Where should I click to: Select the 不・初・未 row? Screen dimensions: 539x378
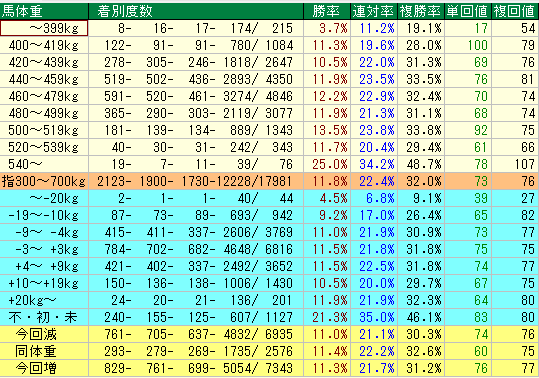click(x=269, y=317)
